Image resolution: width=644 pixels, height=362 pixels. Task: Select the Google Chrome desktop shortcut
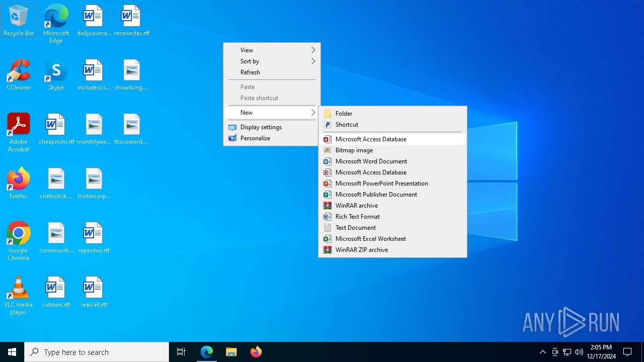pyautogui.click(x=19, y=241)
